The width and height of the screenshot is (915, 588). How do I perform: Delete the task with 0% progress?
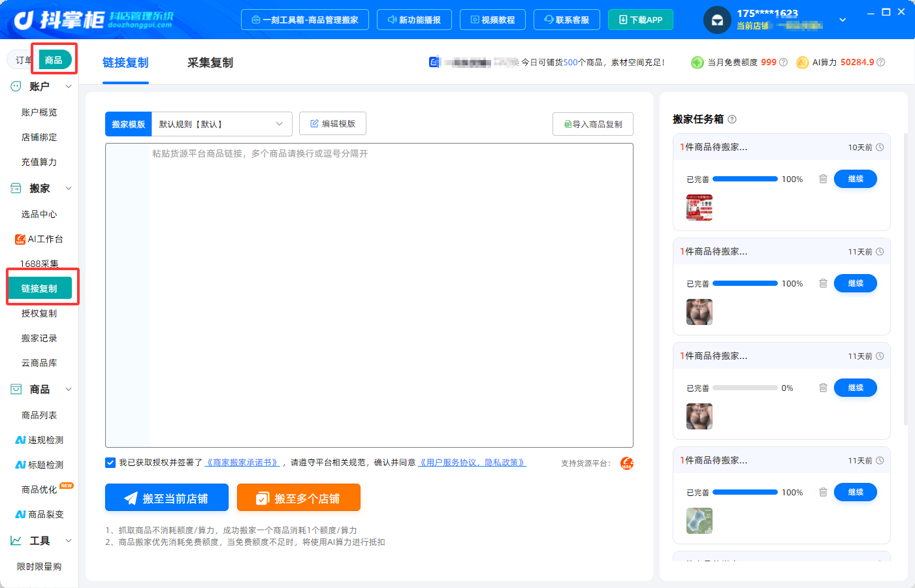coord(823,388)
